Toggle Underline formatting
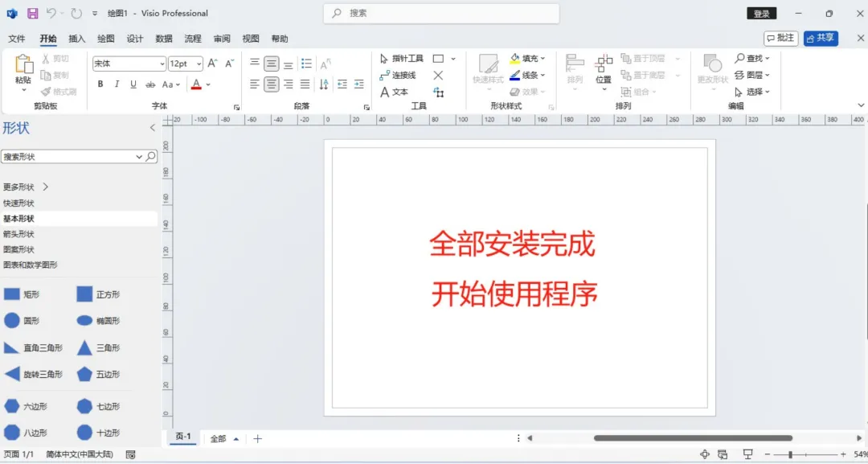 coord(133,84)
